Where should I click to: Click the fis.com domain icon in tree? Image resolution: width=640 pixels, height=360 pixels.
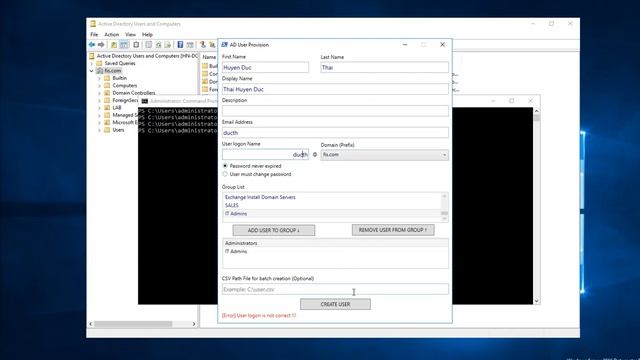[99, 71]
